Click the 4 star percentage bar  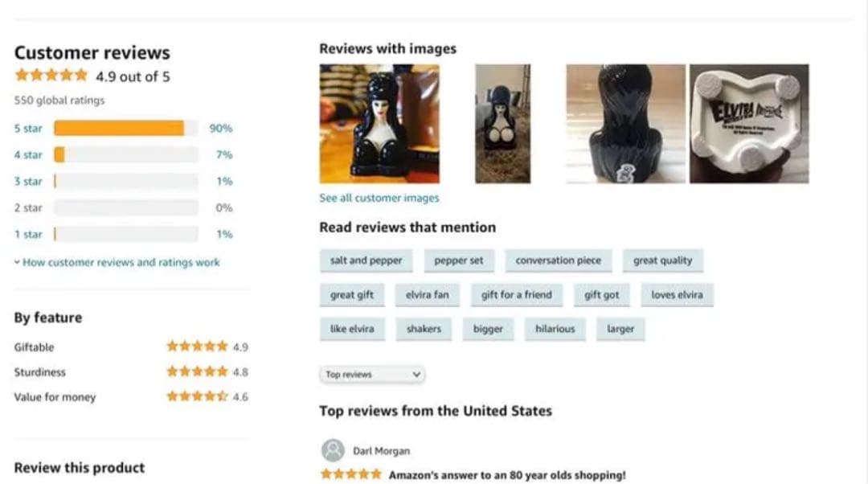126,154
